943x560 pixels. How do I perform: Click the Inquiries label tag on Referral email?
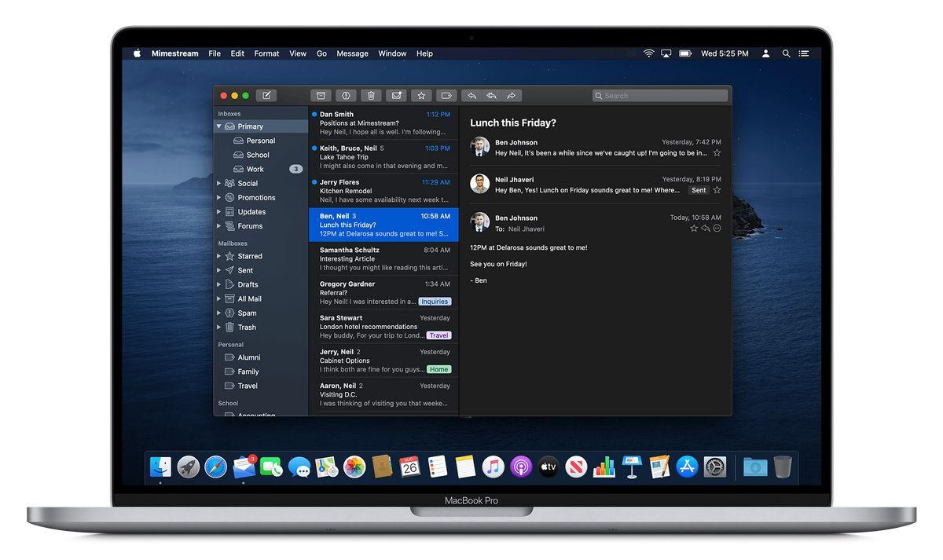click(435, 302)
